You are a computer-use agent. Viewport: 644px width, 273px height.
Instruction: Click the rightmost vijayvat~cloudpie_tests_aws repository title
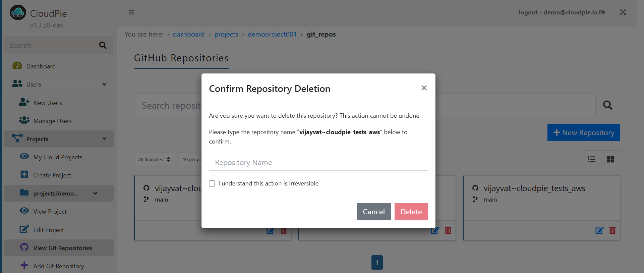tap(534, 188)
